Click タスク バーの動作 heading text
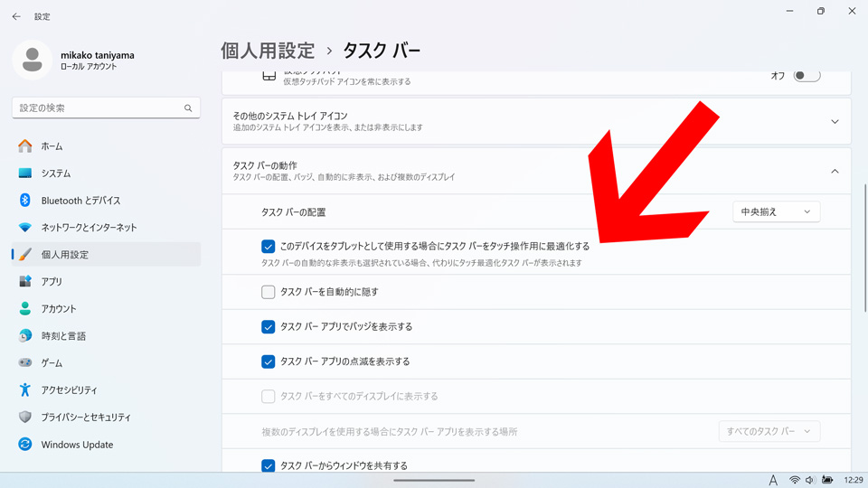The image size is (868, 488). click(x=265, y=165)
